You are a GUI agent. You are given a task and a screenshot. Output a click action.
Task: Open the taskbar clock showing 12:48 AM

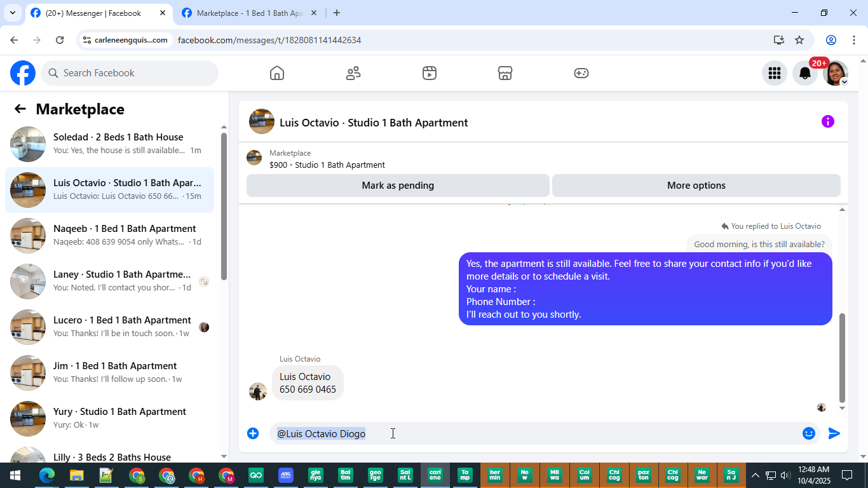coord(814,475)
